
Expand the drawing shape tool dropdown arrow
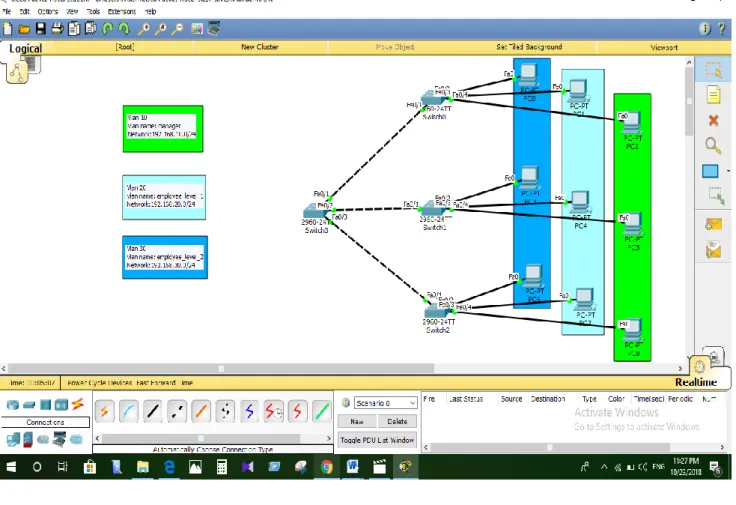[728, 171]
